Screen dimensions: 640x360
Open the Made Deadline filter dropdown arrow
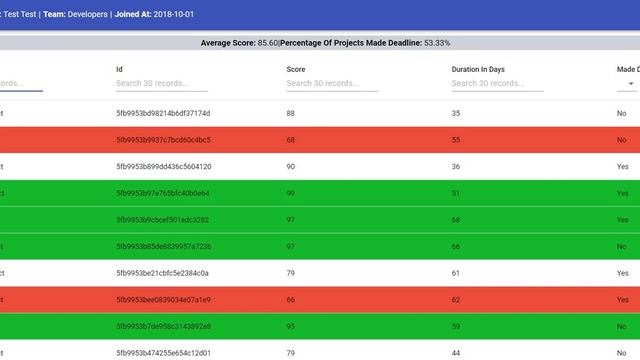coord(631,84)
